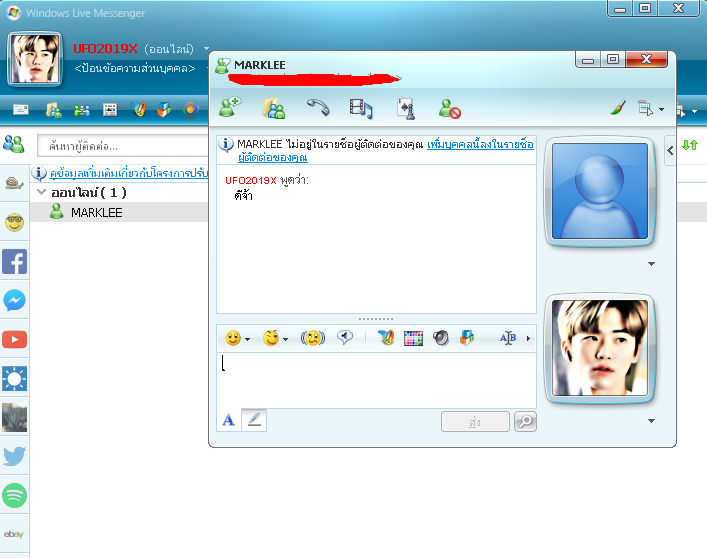Collapse the online contacts group
The width and height of the screenshot is (707, 558).
point(41,192)
